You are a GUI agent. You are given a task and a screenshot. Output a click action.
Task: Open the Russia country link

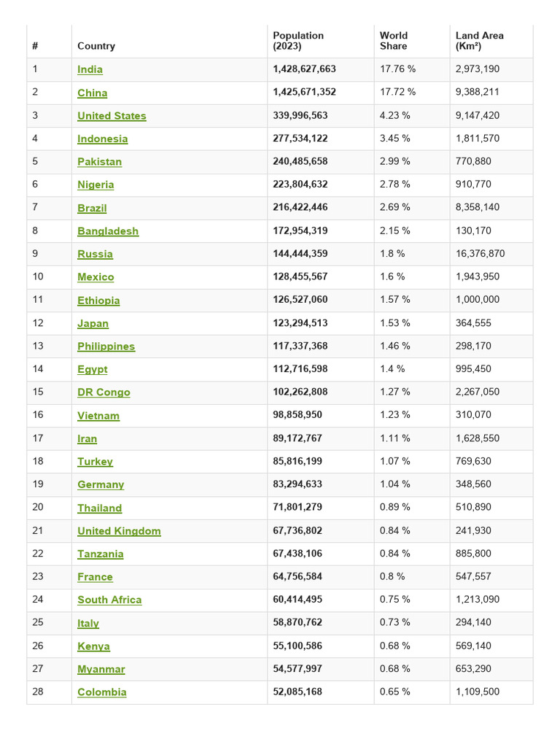(x=95, y=254)
